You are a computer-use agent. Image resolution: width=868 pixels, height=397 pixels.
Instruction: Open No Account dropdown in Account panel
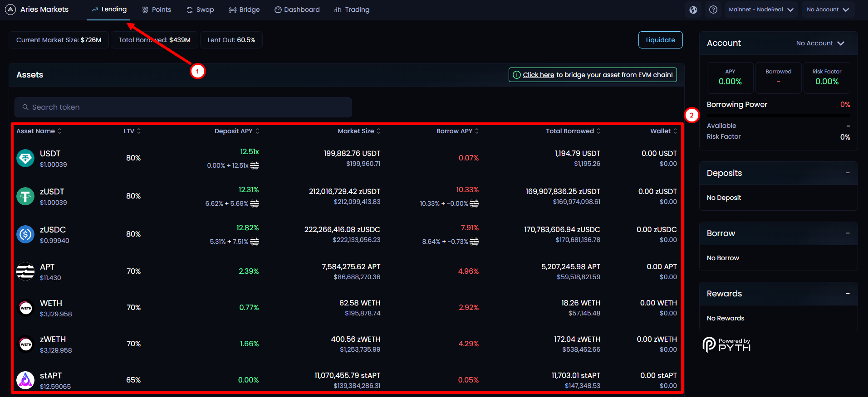tap(820, 43)
